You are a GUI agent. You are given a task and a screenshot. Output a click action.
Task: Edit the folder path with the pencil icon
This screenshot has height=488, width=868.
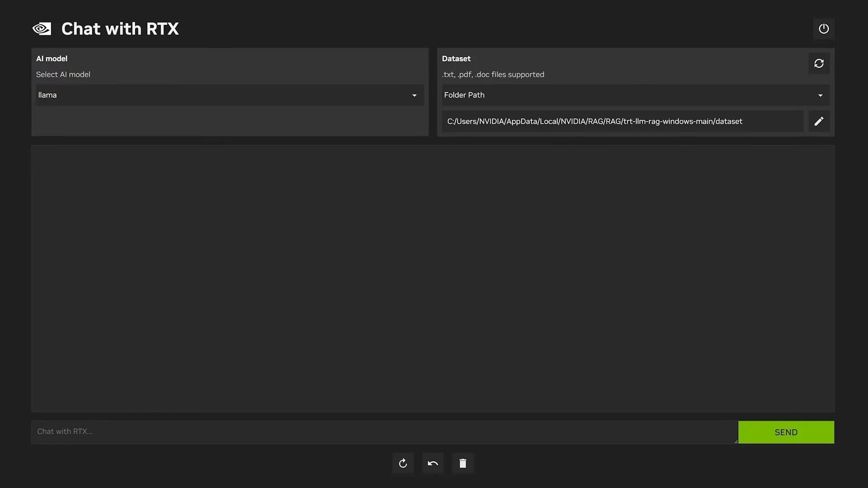pos(819,121)
